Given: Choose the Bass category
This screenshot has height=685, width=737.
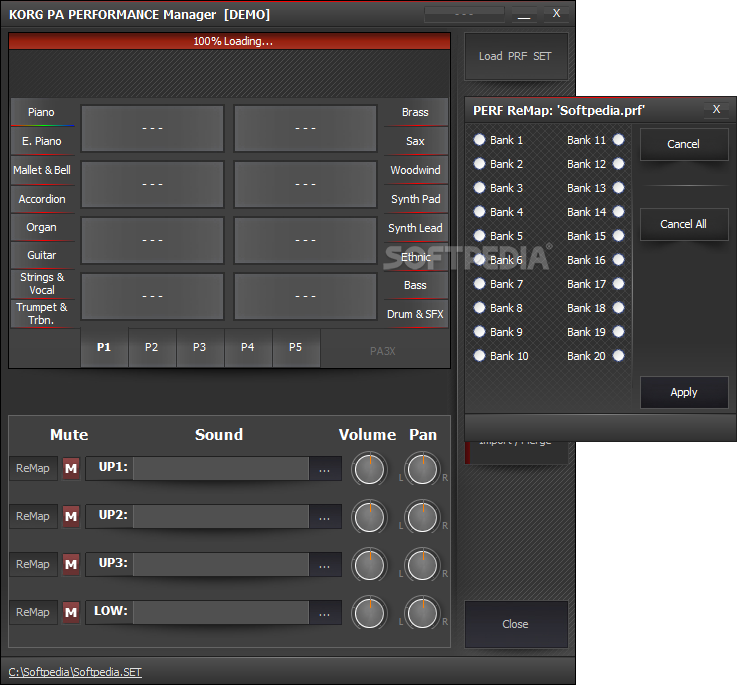Looking at the screenshot, I should 416,285.
